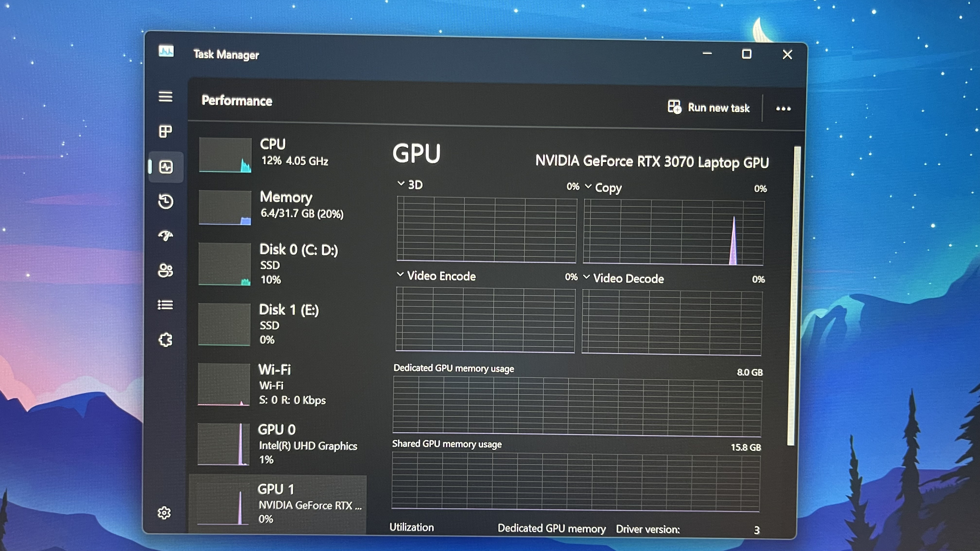The width and height of the screenshot is (980, 551).
Task: Open Task Manager settings gear
Action: click(164, 513)
